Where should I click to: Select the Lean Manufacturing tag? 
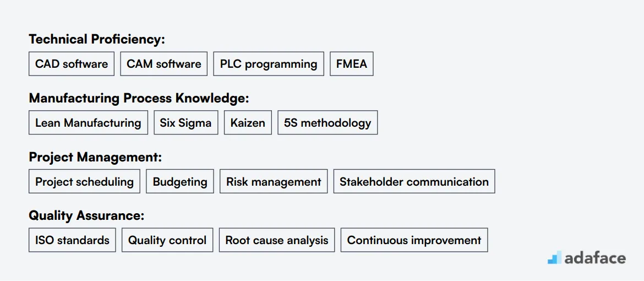pyautogui.click(x=88, y=123)
